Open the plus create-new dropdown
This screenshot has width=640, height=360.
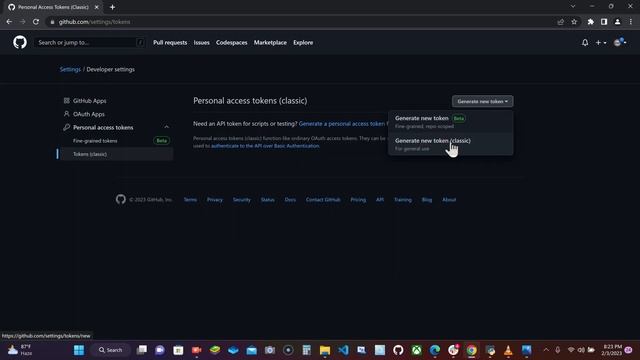point(600,42)
